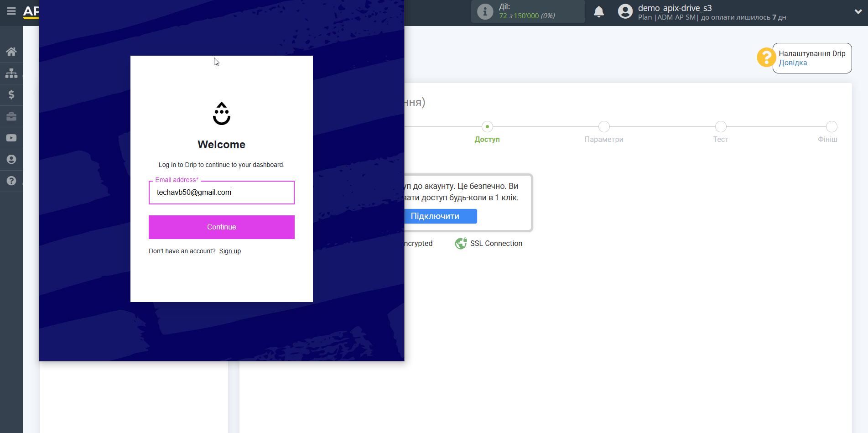This screenshot has width=868, height=433.
Task: Follow the Sign up link
Action: [x=230, y=251]
